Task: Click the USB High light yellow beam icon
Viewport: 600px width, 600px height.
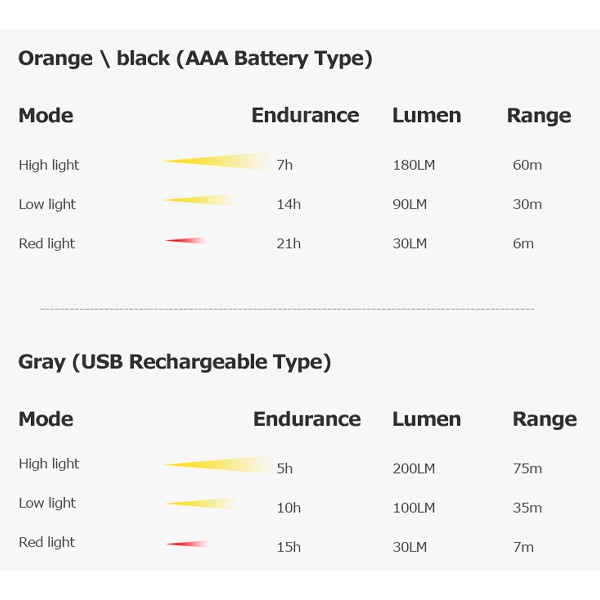Action: coord(218,465)
